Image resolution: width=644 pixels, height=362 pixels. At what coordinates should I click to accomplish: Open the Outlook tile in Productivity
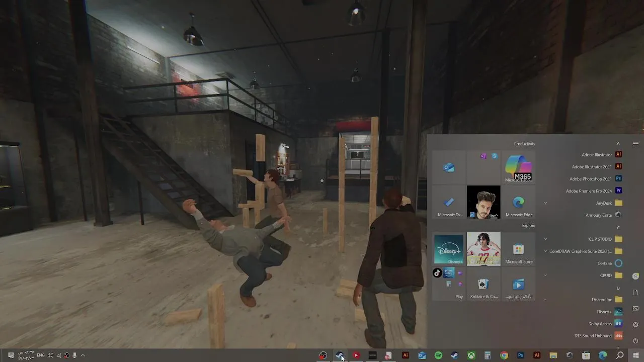[x=449, y=168]
